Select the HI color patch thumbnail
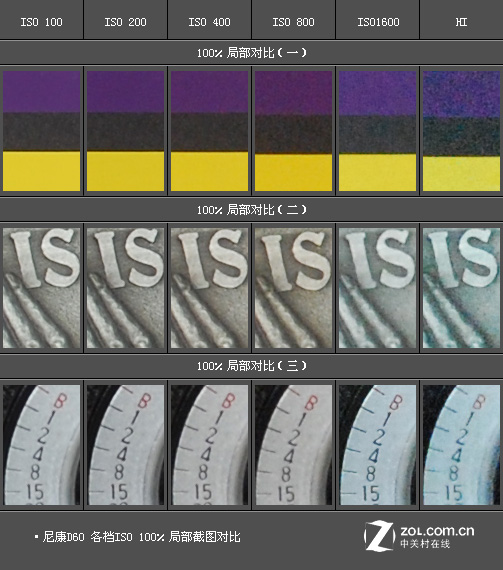 tap(461, 131)
